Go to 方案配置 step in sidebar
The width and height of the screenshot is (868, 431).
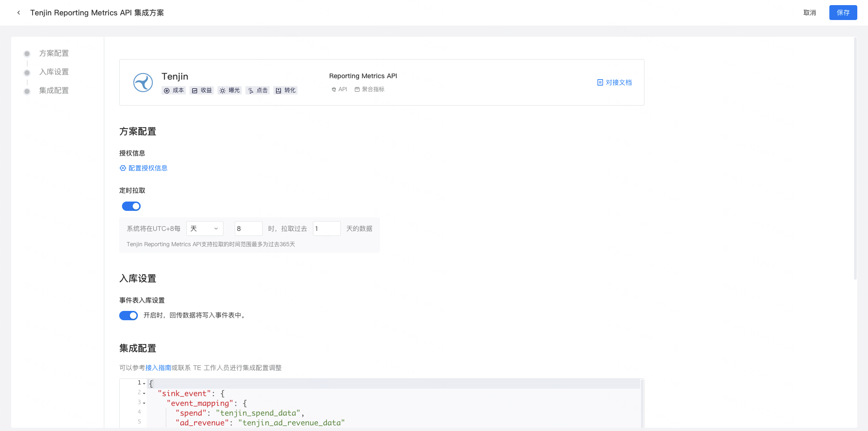tap(54, 53)
